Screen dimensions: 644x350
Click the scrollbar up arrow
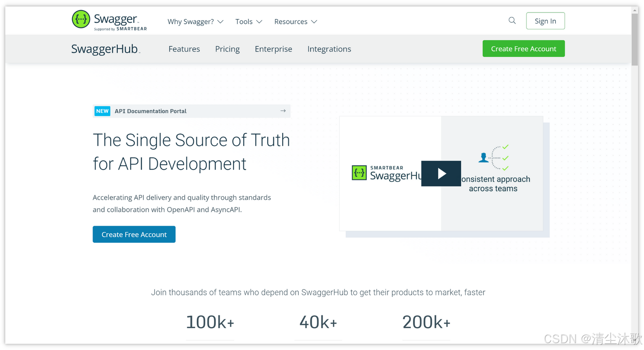click(x=635, y=10)
